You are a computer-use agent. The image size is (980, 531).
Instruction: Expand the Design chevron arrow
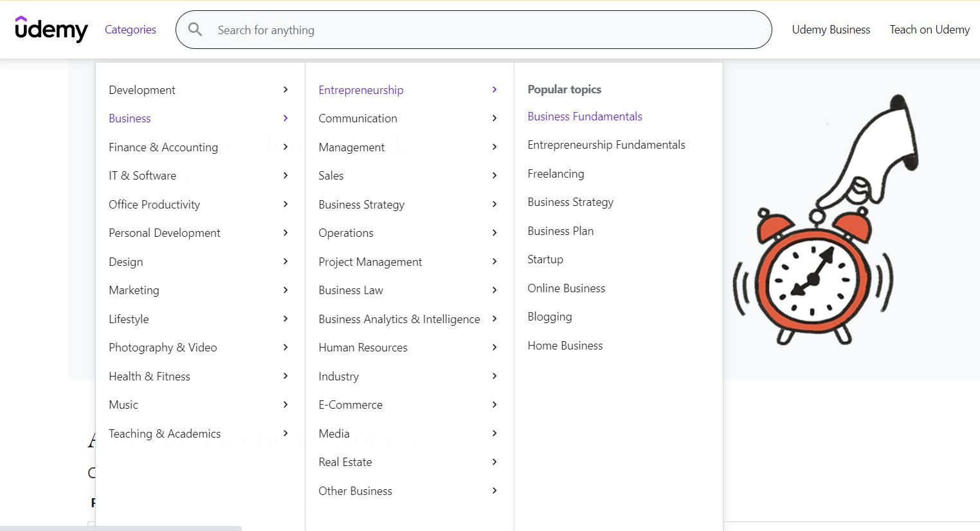(286, 261)
